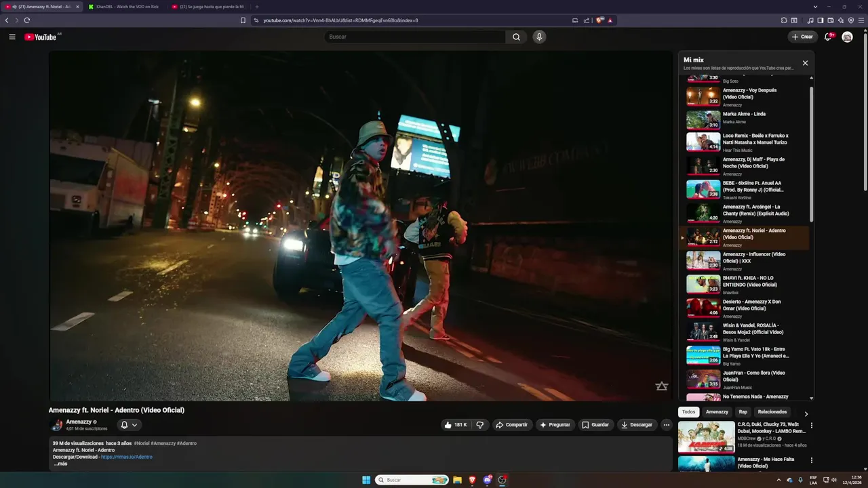
Task: Open options for Amenazzy - Me Hace Falta
Action: click(811, 460)
